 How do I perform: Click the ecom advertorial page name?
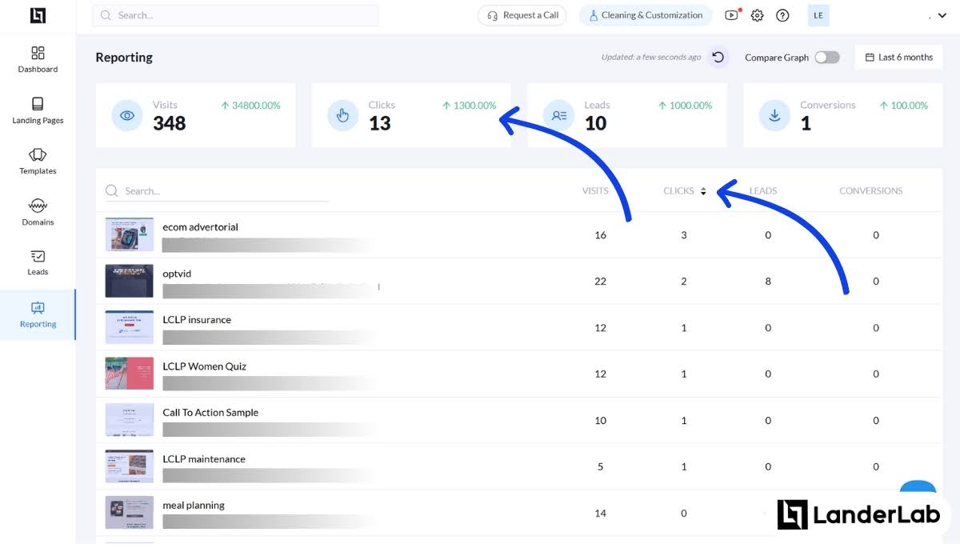coord(201,227)
